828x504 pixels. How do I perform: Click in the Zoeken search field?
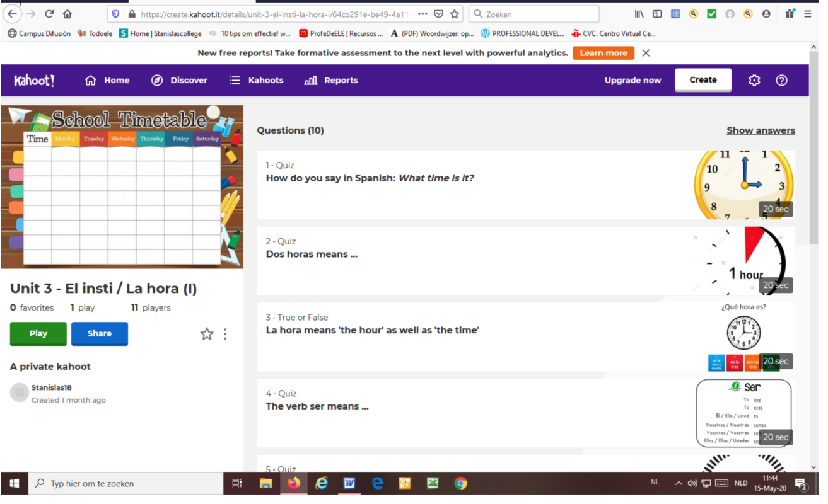534,14
